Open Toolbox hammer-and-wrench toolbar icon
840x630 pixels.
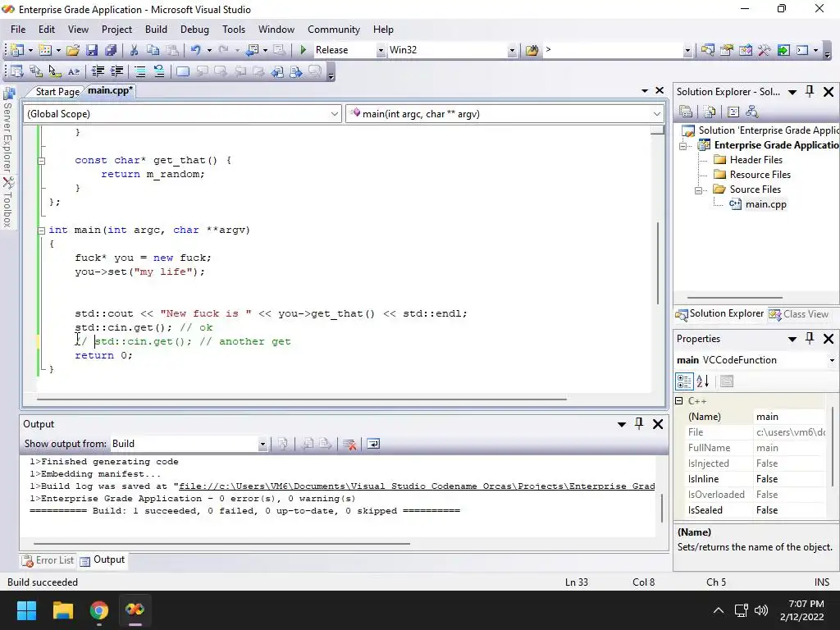[x=764, y=50]
